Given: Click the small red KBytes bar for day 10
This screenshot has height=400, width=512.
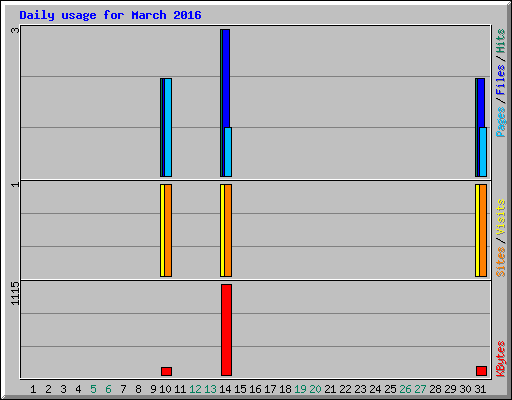Looking at the screenshot, I should (x=166, y=372).
